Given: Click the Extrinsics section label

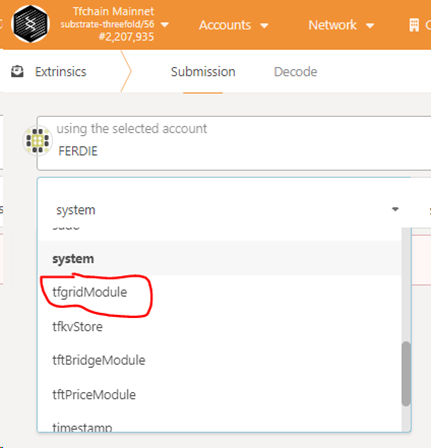Looking at the screenshot, I should [61, 72].
